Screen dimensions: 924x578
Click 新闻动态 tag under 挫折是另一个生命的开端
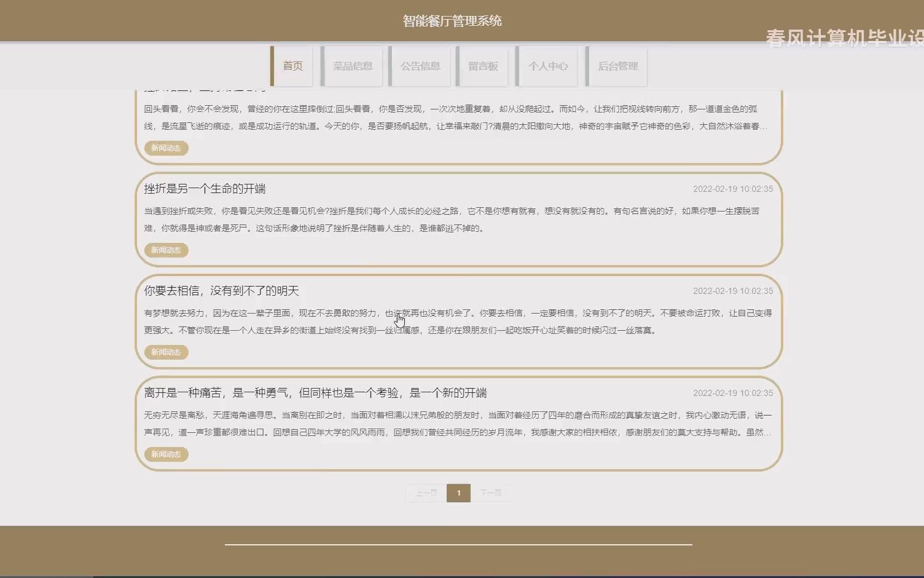coord(166,250)
